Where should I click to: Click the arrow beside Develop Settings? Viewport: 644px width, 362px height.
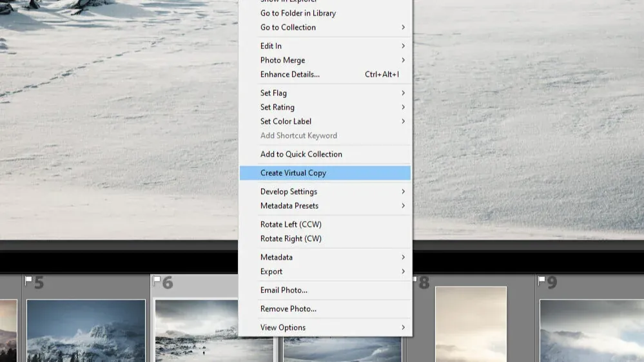(404, 192)
